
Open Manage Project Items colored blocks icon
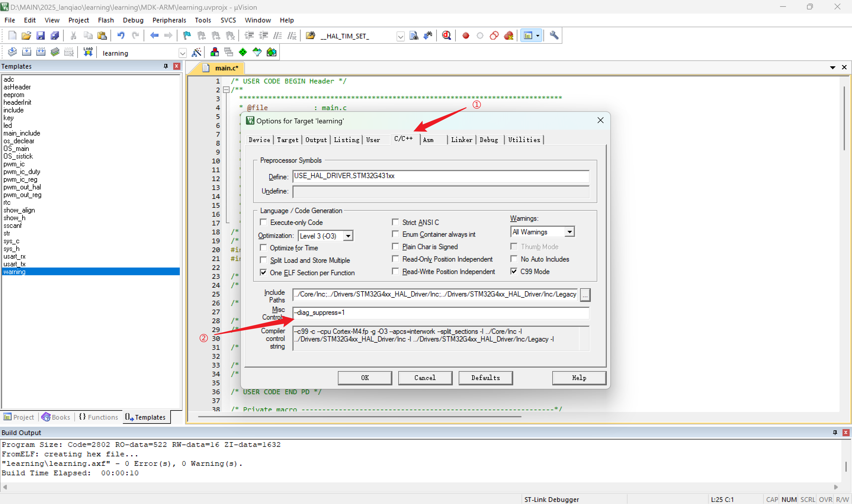pos(214,52)
